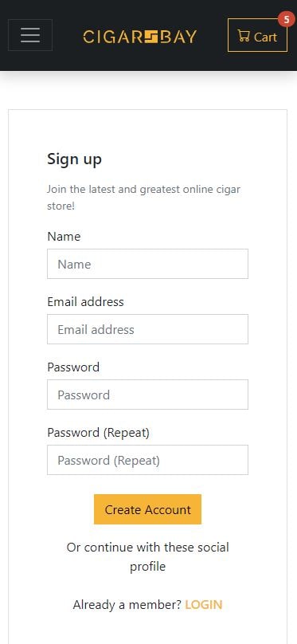Select the Password input box
The image size is (297, 644).
point(147,395)
